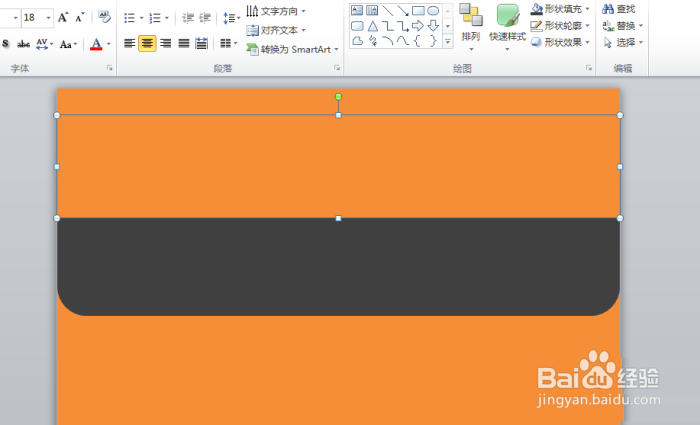Select the right arrow shape
Screen dimensions: 700x425
click(418, 26)
